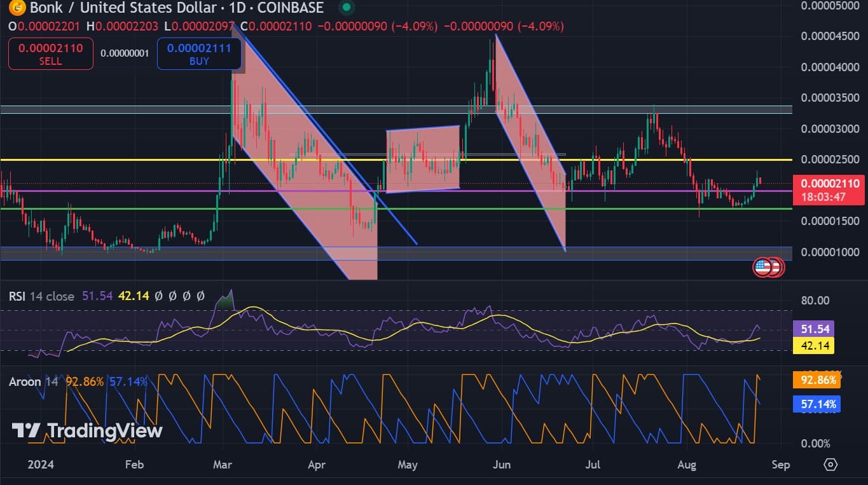The height and width of the screenshot is (485, 868).
Task: Click the 0.00001000 price scale label
Action: click(830, 252)
